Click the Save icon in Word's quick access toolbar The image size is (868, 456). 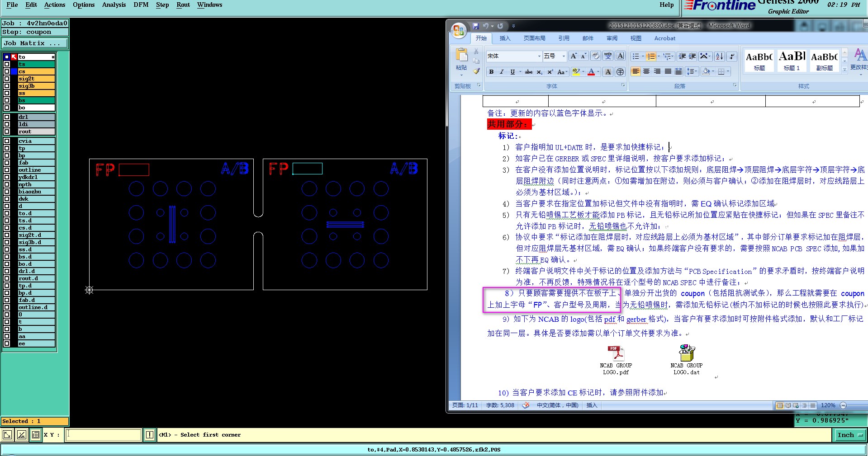coord(475,26)
